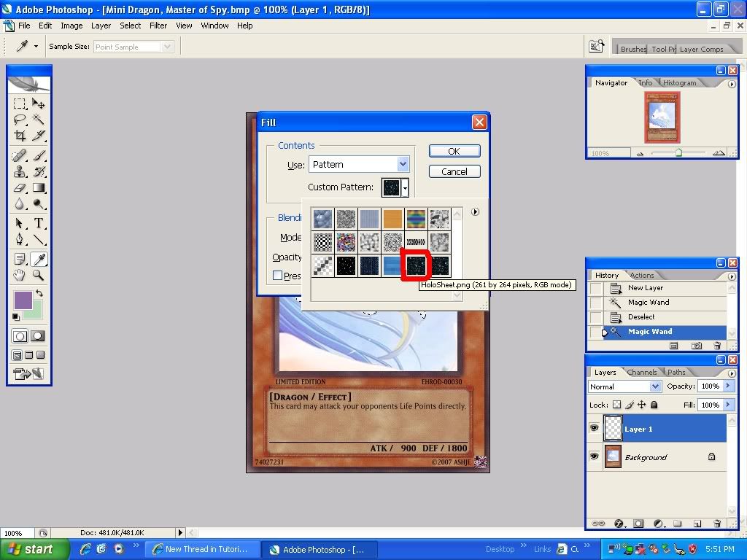Hide the Background layer eye
The image size is (747, 560).
tap(594, 456)
